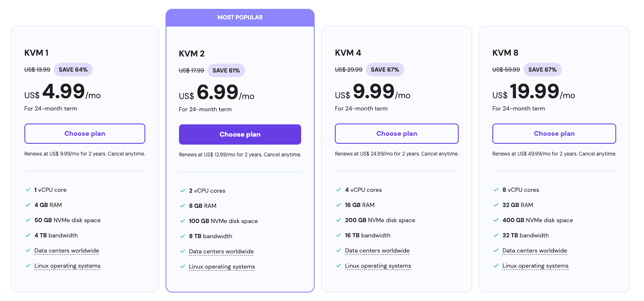Click the SAVE 64% badge

tap(73, 70)
